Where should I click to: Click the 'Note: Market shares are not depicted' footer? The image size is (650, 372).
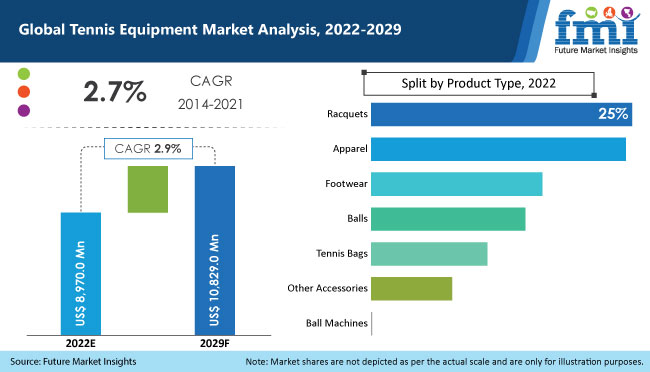click(444, 362)
